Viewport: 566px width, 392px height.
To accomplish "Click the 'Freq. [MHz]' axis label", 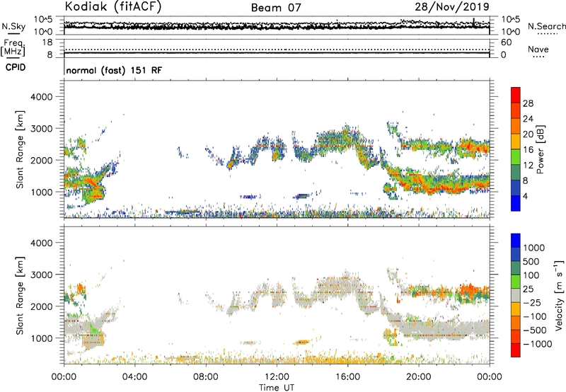I will click(13, 48).
